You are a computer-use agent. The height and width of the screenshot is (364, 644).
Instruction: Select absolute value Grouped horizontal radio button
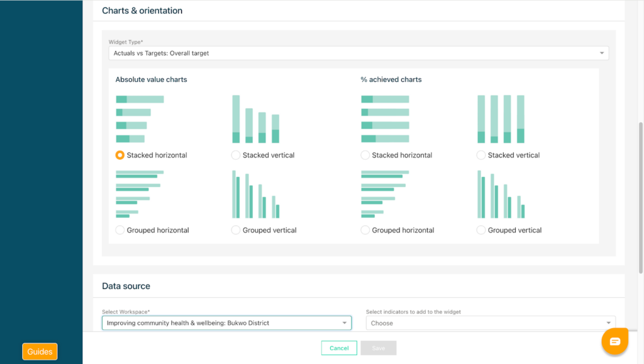tap(120, 230)
